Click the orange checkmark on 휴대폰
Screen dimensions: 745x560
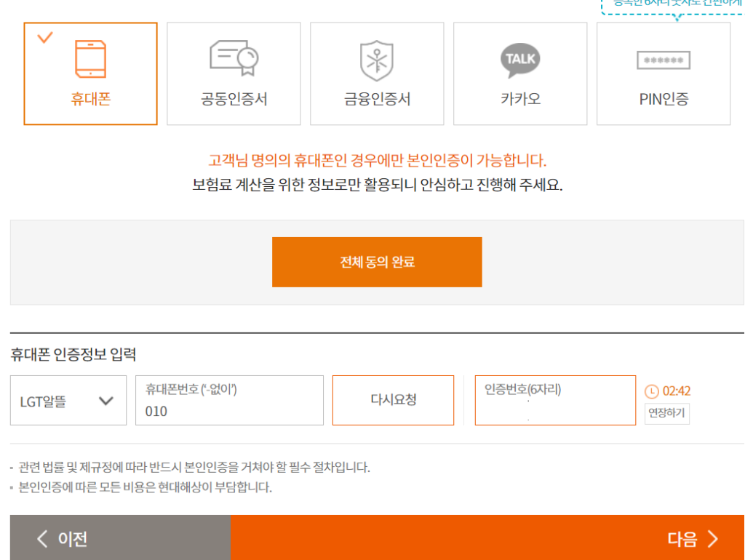tap(45, 37)
